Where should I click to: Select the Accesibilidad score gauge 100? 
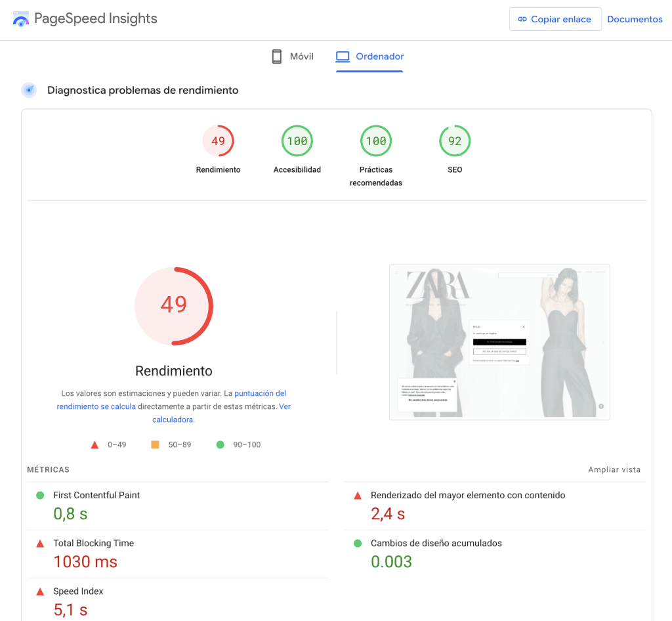[297, 141]
